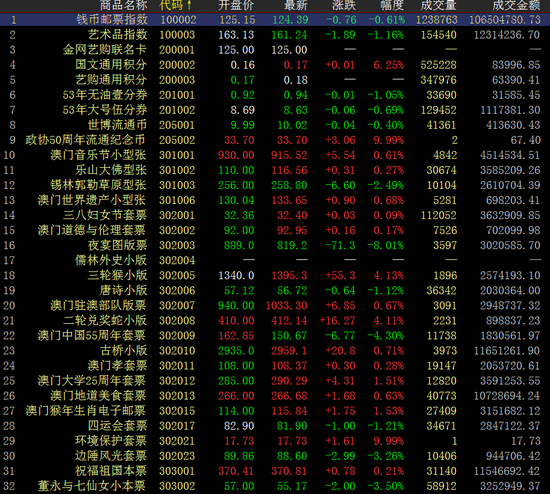Click change value -71.3
The width and height of the screenshot is (550, 494).
pos(340,245)
